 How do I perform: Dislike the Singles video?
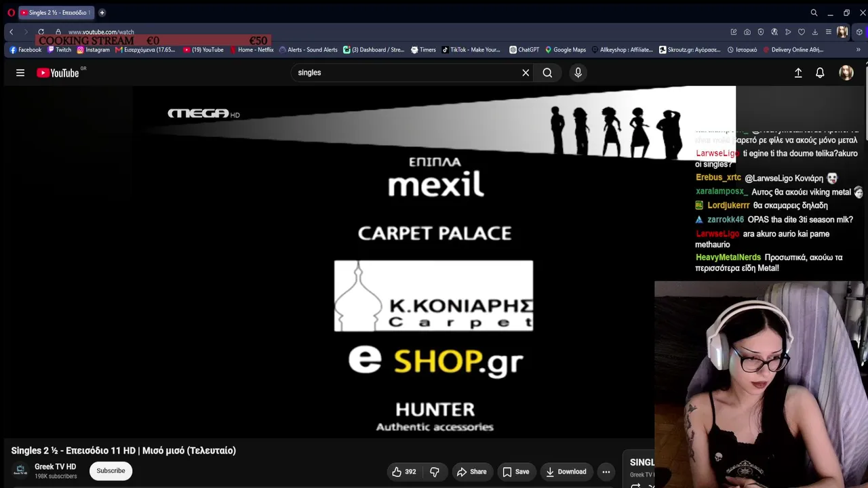(x=435, y=472)
